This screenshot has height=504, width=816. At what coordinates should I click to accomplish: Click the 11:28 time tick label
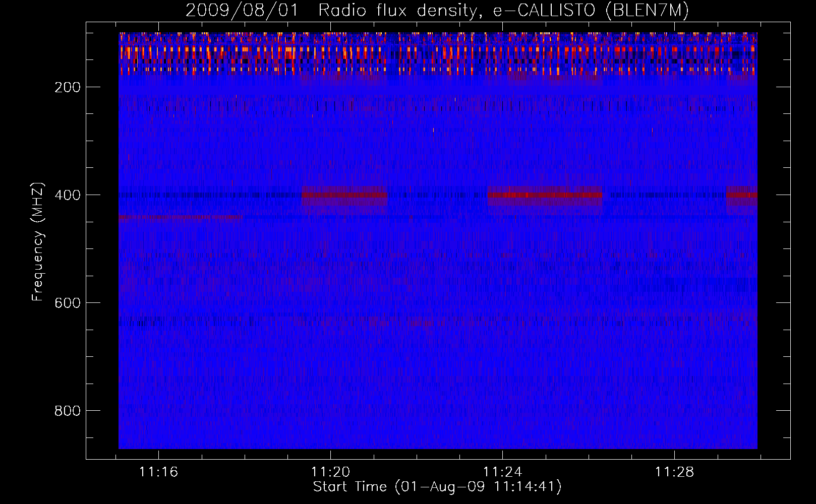tap(674, 472)
